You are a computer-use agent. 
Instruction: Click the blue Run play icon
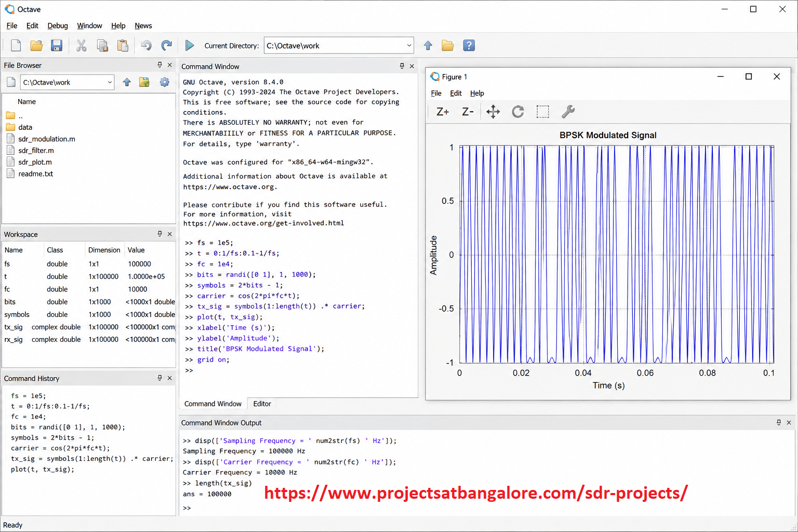point(190,46)
